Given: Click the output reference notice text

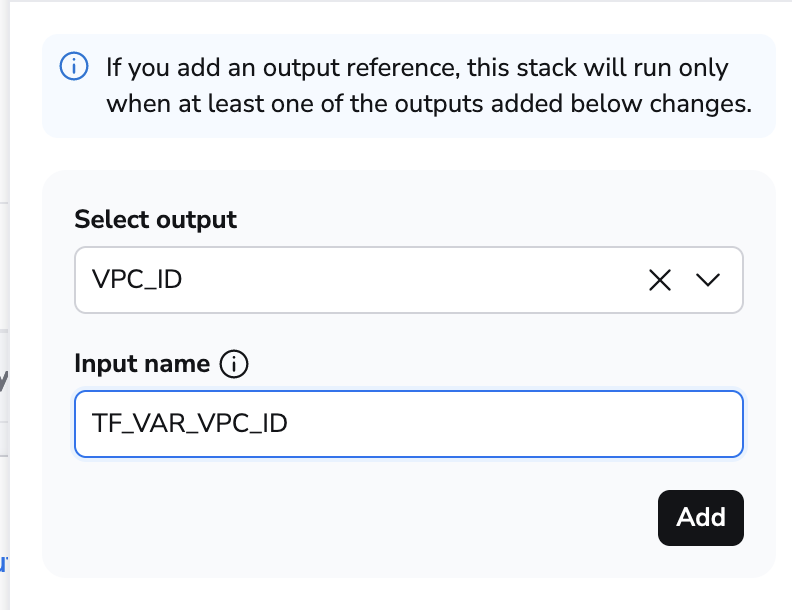Looking at the screenshot, I should (x=417, y=68).
